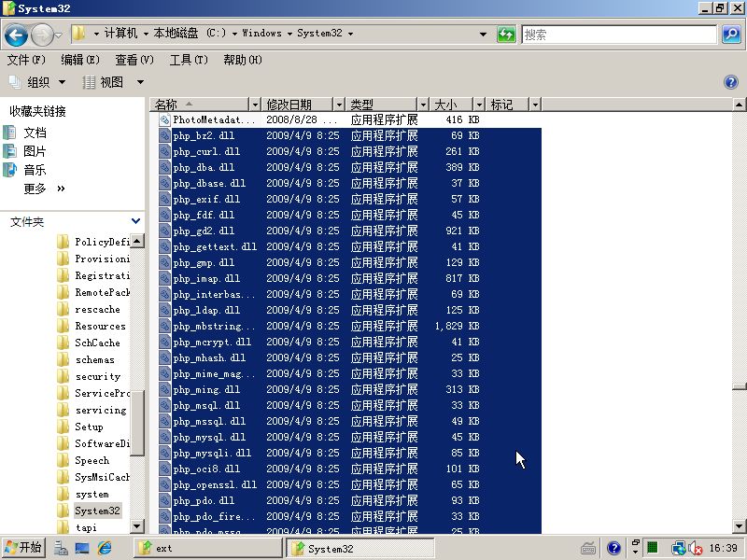Click the blue Help icon in toolbar
This screenshot has height=560, width=747.
731,82
